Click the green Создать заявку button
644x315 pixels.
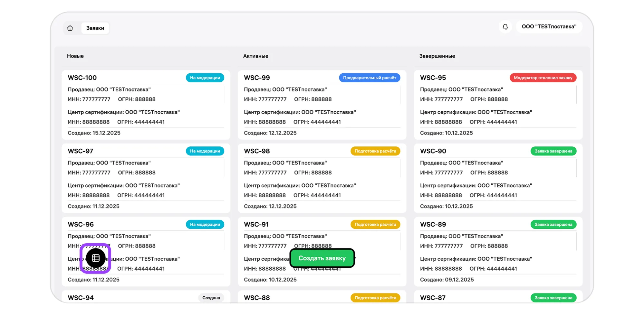point(322,258)
